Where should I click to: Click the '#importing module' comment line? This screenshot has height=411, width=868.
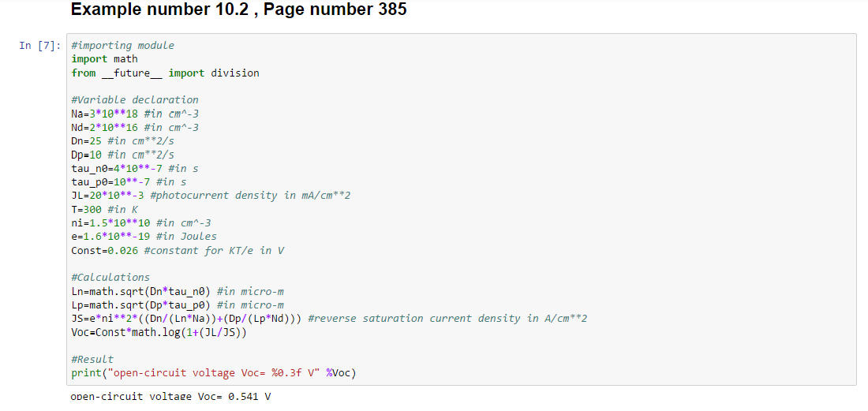(x=122, y=46)
